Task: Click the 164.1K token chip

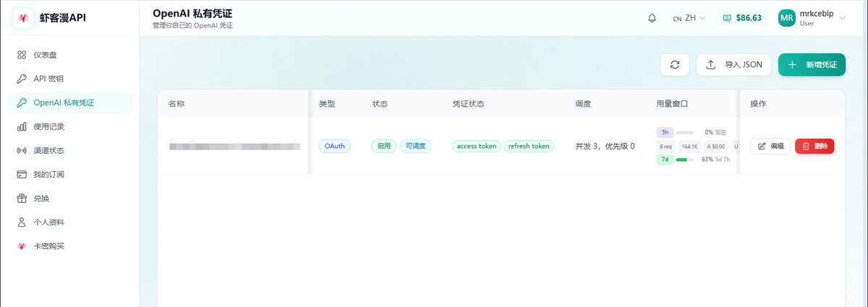Action: [689, 146]
